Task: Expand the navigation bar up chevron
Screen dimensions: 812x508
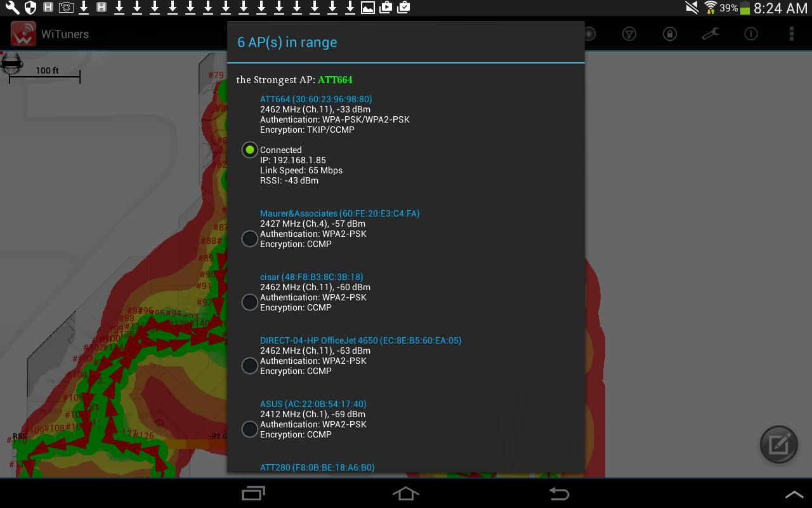Action: 794,494
